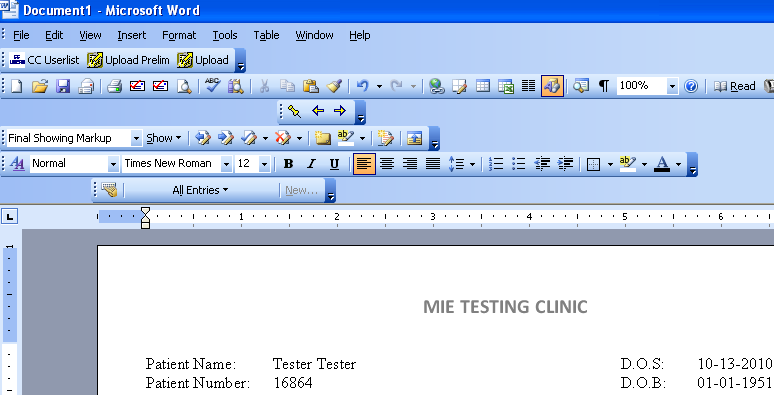Viewport: 774px width, 399px height.
Task: Click the Save floppy disk icon
Action: pyautogui.click(x=63, y=86)
